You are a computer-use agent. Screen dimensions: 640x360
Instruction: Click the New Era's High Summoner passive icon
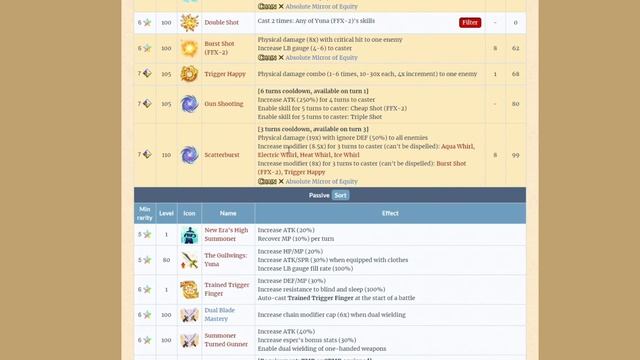(x=189, y=235)
